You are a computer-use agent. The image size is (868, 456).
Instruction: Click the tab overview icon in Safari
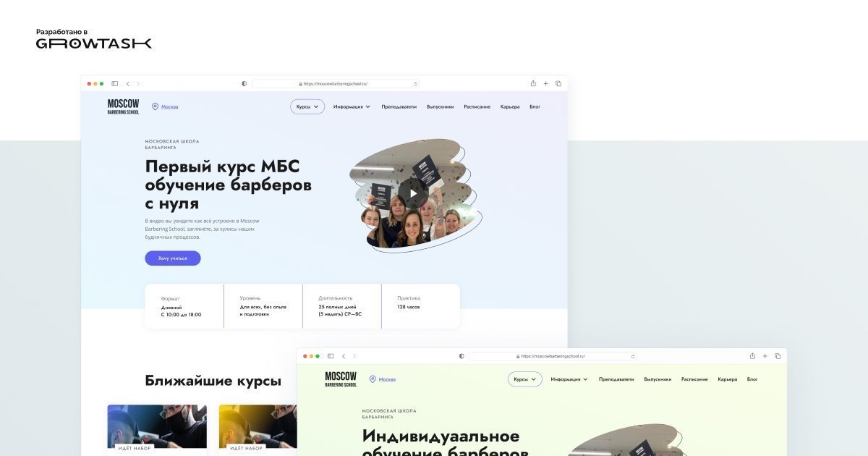[x=558, y=83]
